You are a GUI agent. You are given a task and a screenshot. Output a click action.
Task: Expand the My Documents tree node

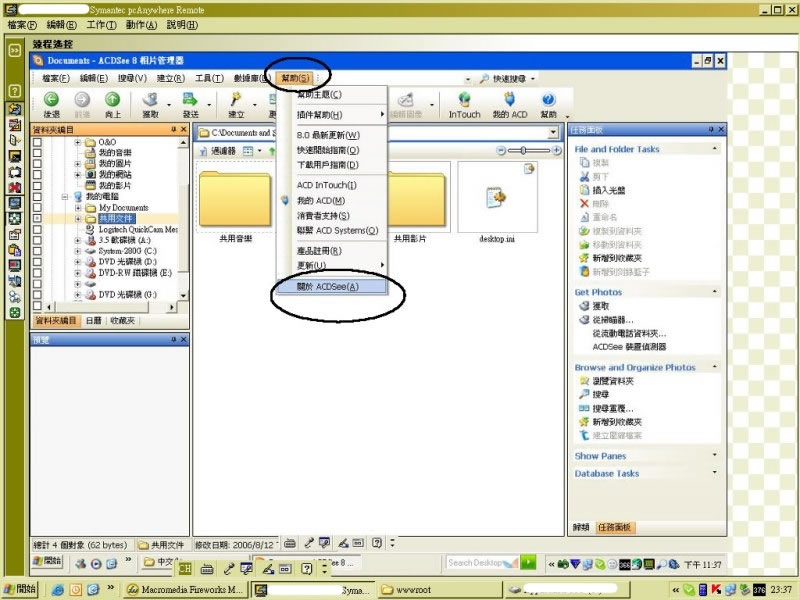tap(78, 208)
